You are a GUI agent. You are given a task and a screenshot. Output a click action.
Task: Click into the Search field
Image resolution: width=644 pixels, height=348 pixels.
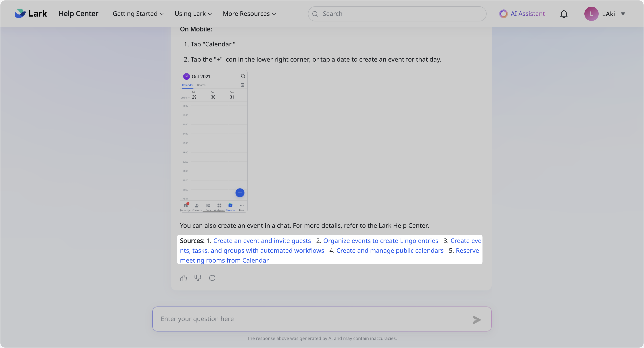pos(397,14)
